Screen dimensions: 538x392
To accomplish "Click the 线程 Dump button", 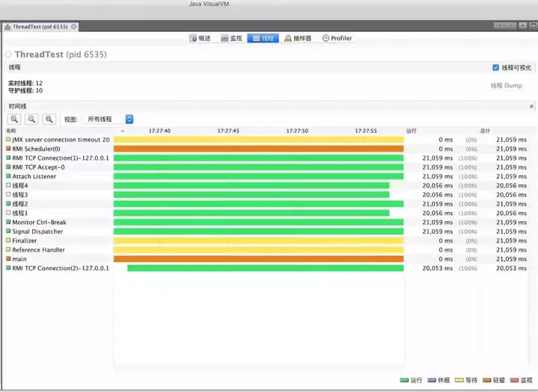I will tap(506, 86).
